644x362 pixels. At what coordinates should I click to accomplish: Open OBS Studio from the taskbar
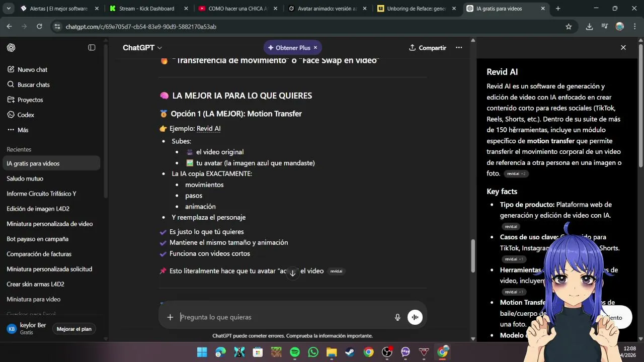click(x=387, y=352)
